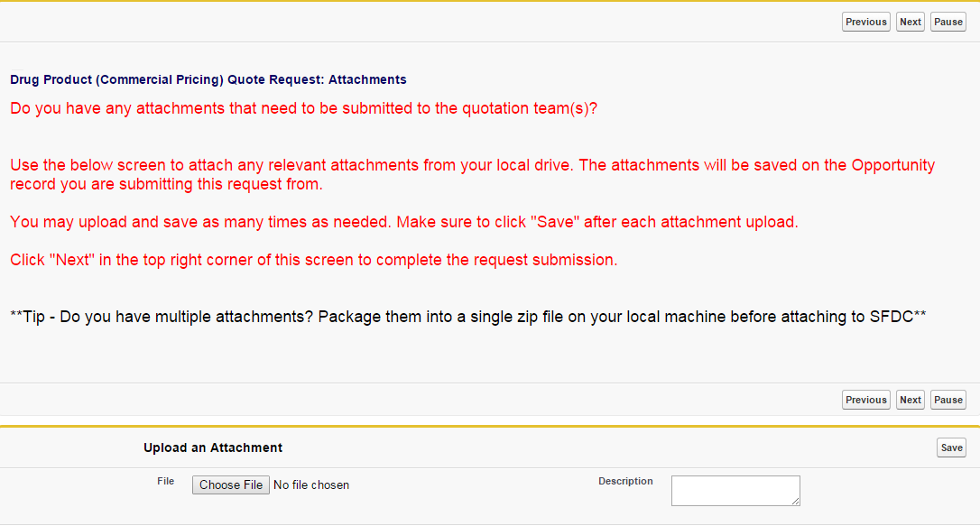This screenshot has width=980, height=526.
Task: Click the 'No file chosen' text
Action: [x=311, y=485]
